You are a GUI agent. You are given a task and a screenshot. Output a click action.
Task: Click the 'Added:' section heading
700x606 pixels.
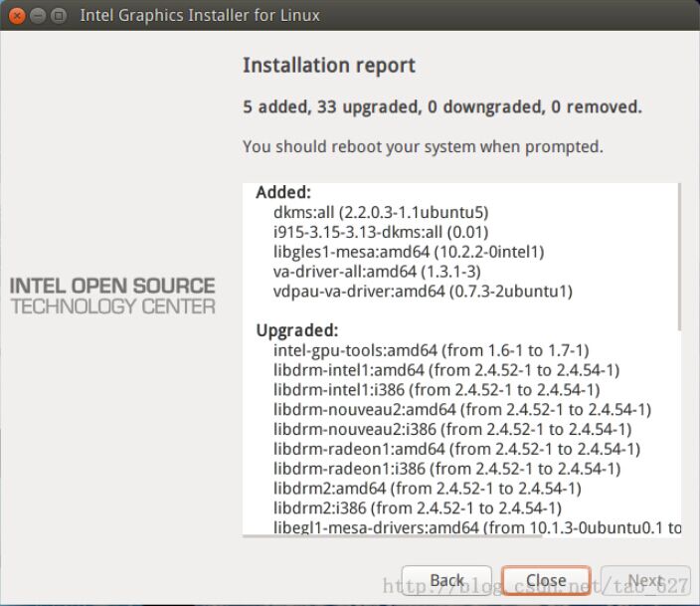click(283, 192)
